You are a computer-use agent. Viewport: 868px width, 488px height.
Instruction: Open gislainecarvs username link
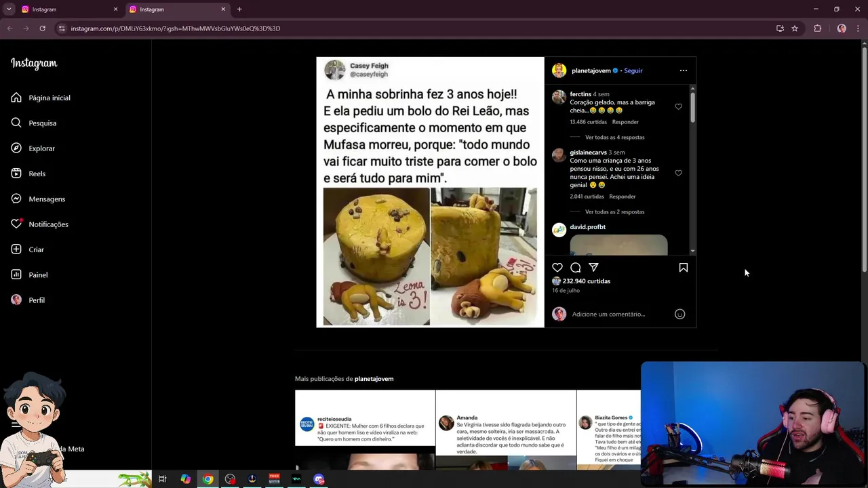pos(588,152)
